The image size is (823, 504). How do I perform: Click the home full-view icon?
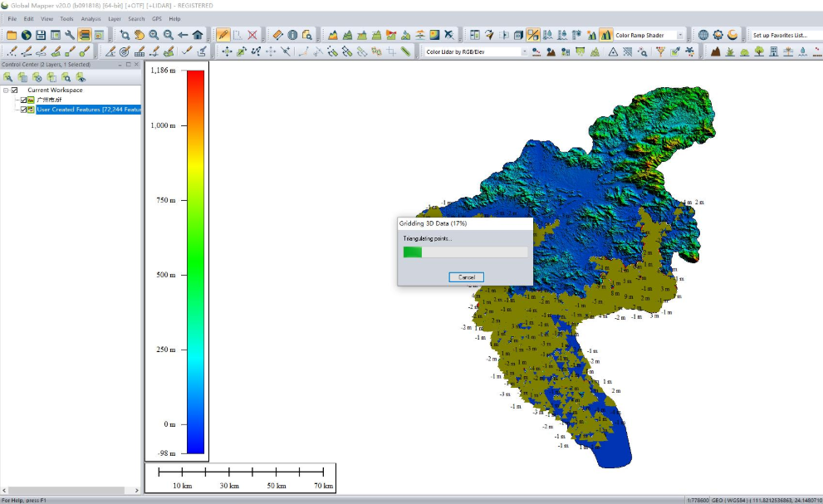tap(198, 35)
